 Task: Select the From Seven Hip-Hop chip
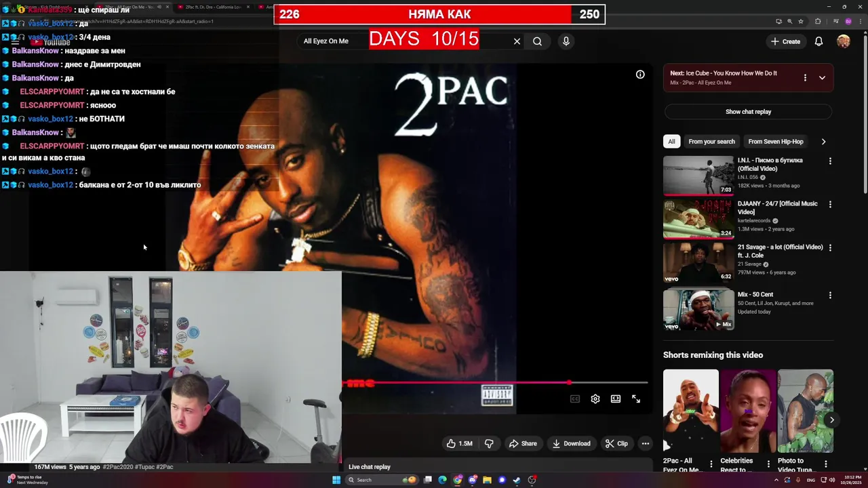click(x=776, y=142)
